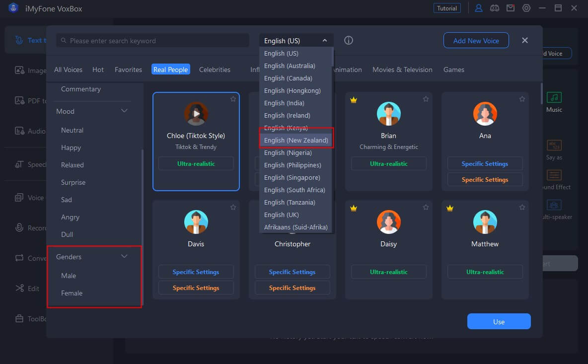Open Image sidebar item icon
Screen dimensions: 588x364
tap(19, 70)
